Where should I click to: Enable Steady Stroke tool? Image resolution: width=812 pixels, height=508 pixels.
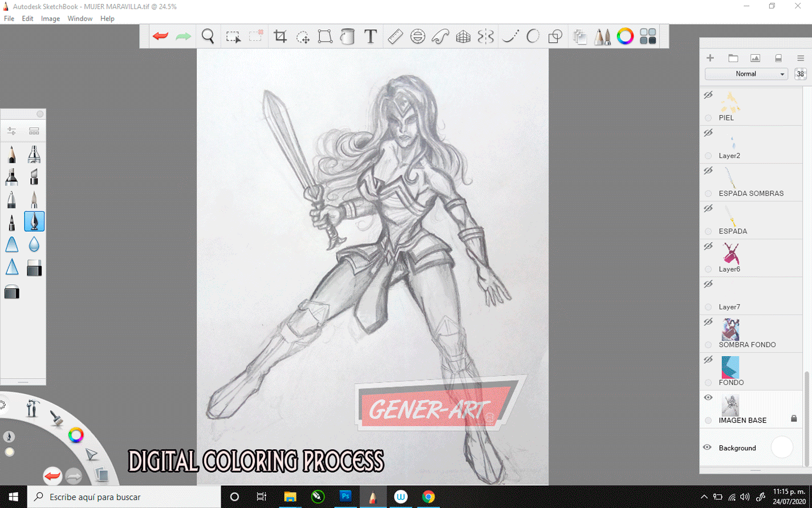click(510, 37)
